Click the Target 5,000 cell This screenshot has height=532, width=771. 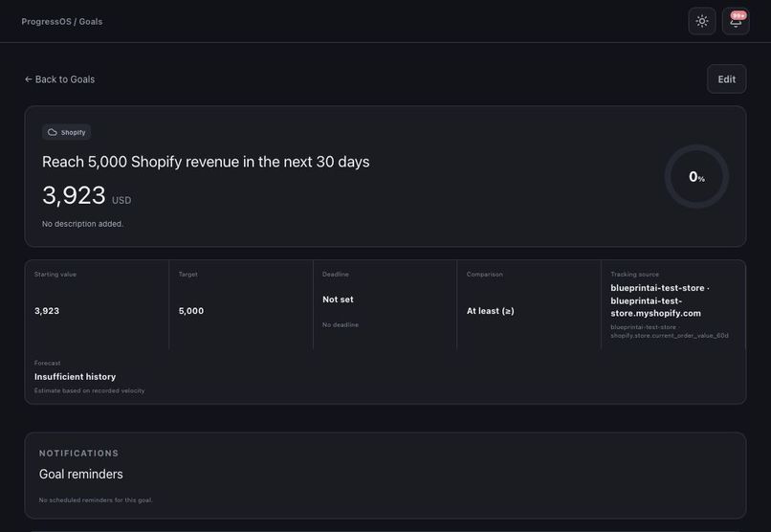tap(241, 305)
